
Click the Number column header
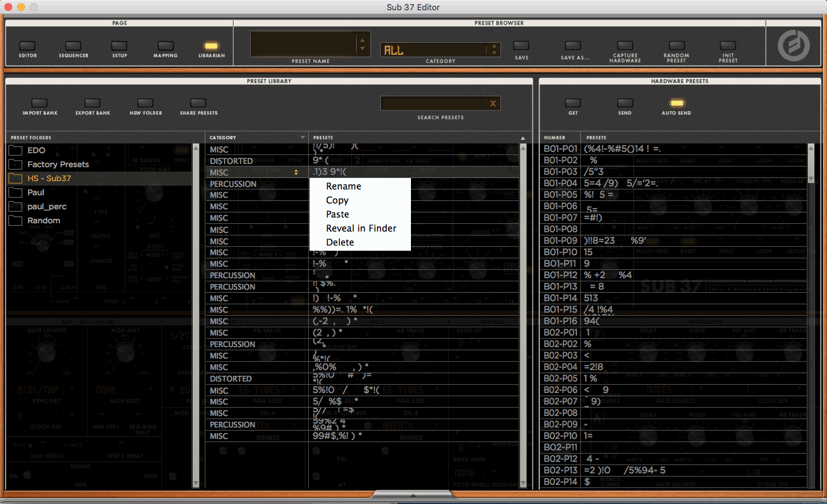[x=560, y=138]
